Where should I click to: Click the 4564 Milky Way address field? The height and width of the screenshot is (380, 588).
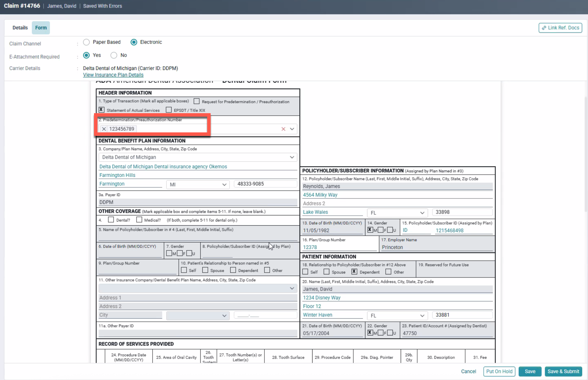[x=397, y=195]
